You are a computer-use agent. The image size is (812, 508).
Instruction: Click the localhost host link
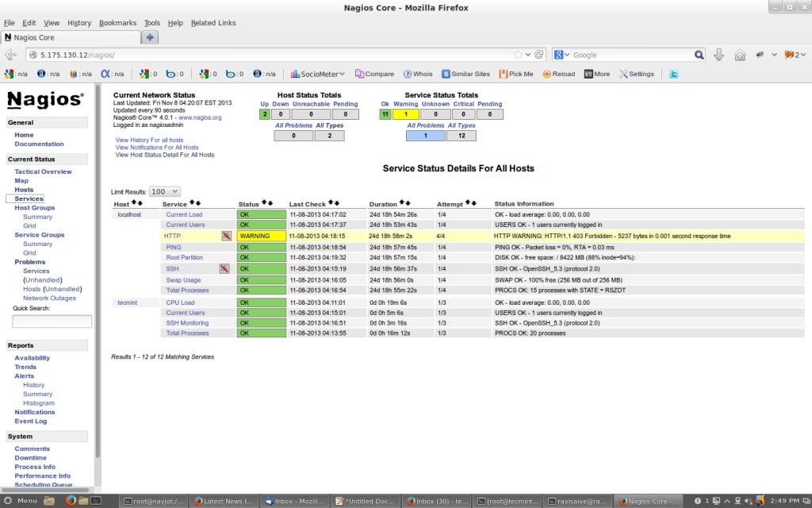click(x=128, y=214)
